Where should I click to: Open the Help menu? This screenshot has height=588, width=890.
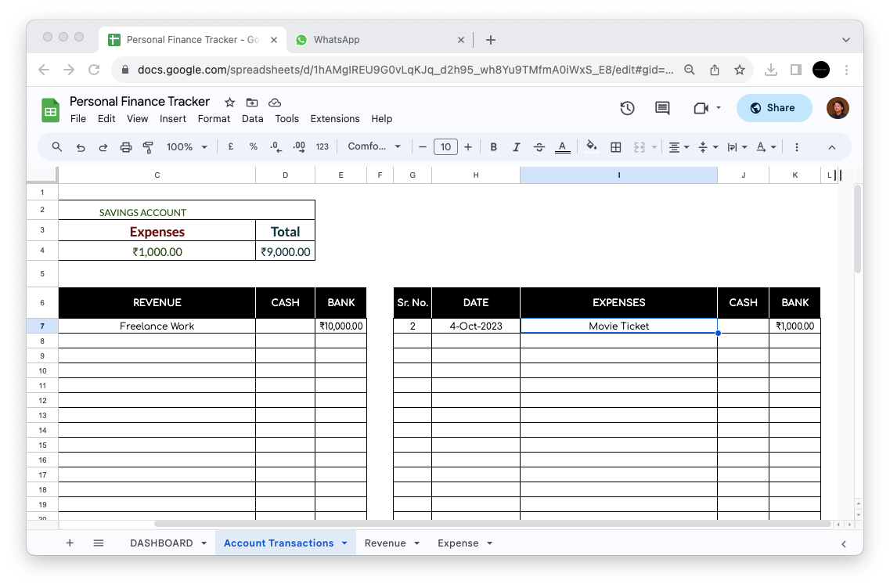point(381,119)
